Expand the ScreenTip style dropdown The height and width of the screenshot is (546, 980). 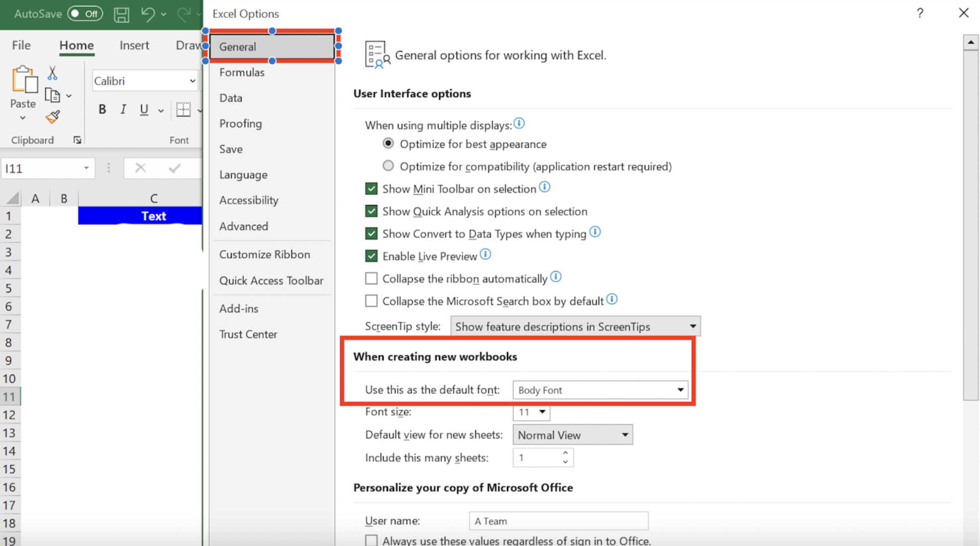(575, 326)
